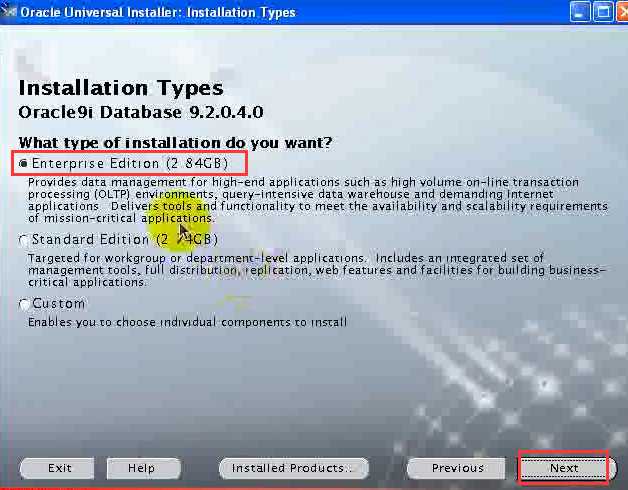Choose the Standard Edition radio option
Image resolution: width=628 pixels, height=490 pixels.
point(23,240)
